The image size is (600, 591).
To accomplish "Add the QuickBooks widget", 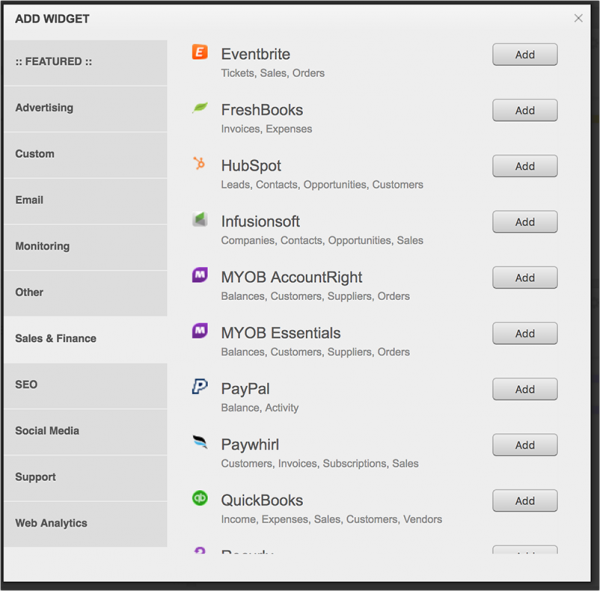I will (525, 501).
